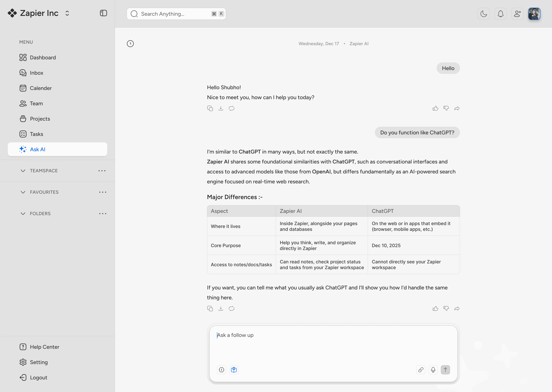552x392 pixels.
Task: Click the microphone voice input icon
Action: click(x=433, y=370)
